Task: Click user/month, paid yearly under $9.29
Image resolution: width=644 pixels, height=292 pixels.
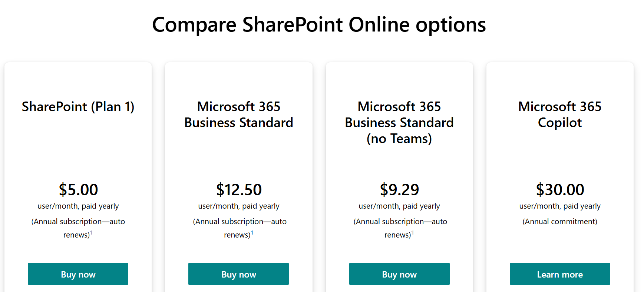Action: [x=399, y=206]
